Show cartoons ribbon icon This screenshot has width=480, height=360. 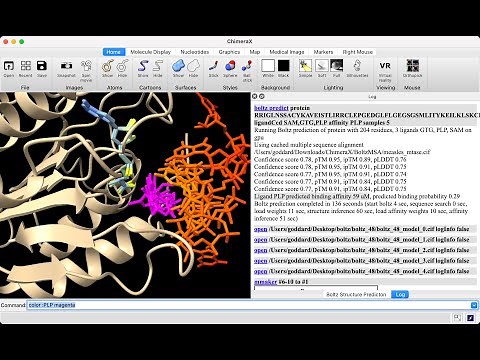pyautogui.click(x=143, y=66)
